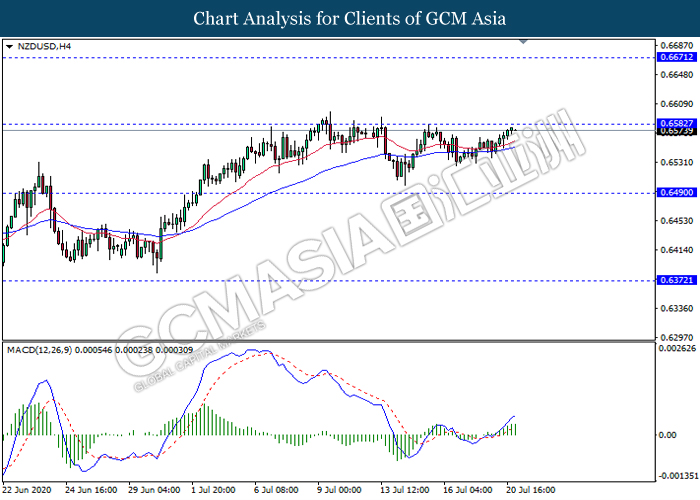700x500 pixels.
Task: Click the 0.64140 price scale value
Action: click(677, 250)
